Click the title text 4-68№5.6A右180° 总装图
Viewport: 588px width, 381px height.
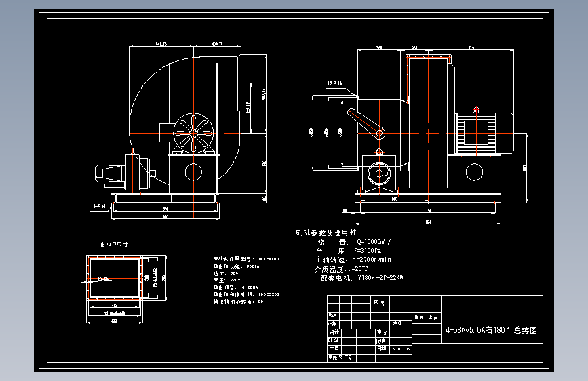(x=491, y=330)
